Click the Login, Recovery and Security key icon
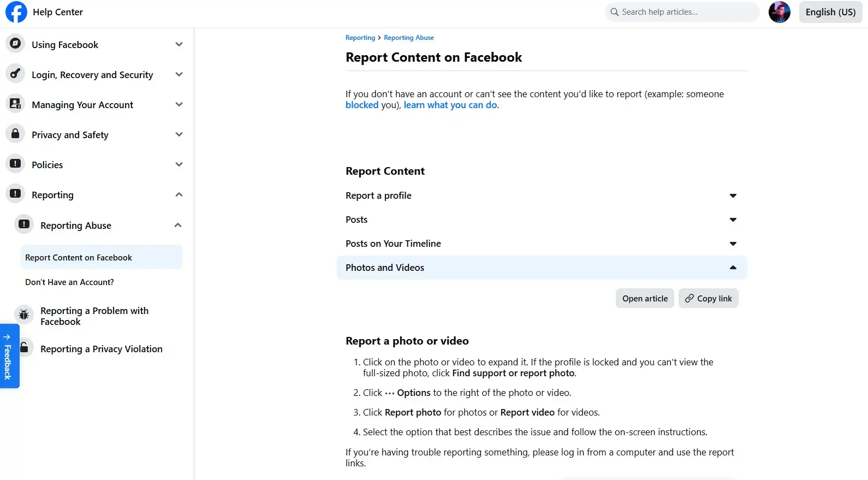The height and width of the screenshot is (480, 868). click(15, 73)
